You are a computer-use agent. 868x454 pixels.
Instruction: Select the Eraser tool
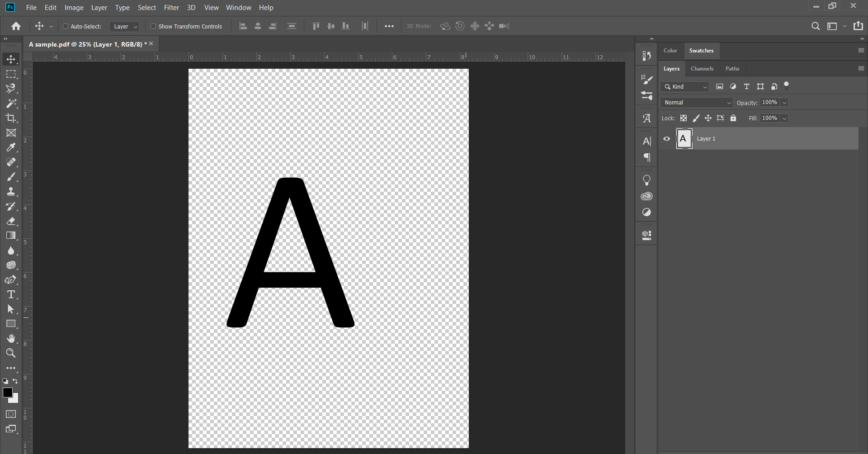pyautogui.click(x=11, y=221)
